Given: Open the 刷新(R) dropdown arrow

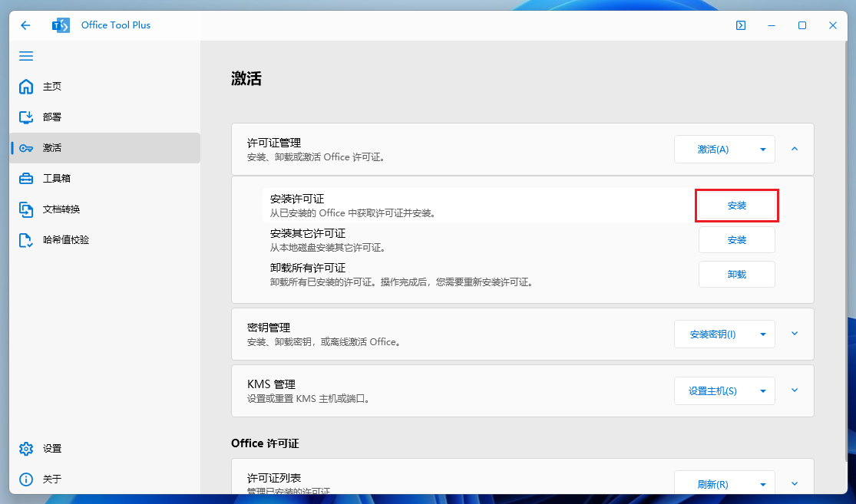Looking at the screenshot, I should [x=763, y=484].
